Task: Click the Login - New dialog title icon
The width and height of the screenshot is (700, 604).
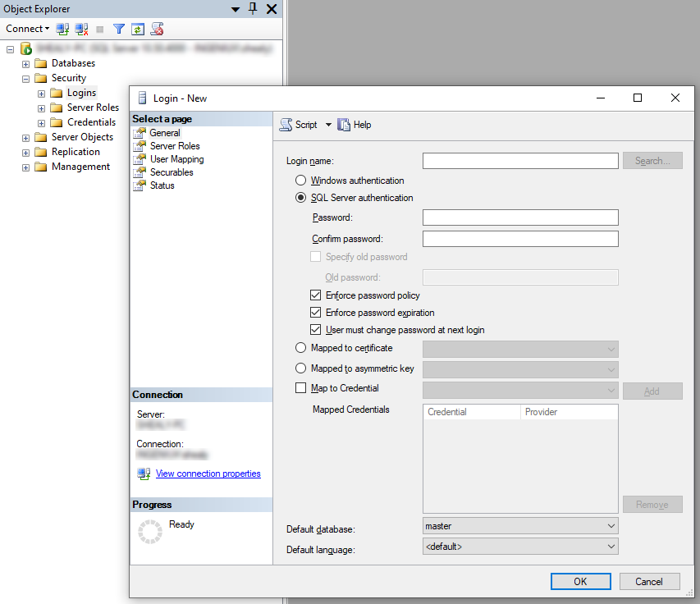Action: coord(143,98)
